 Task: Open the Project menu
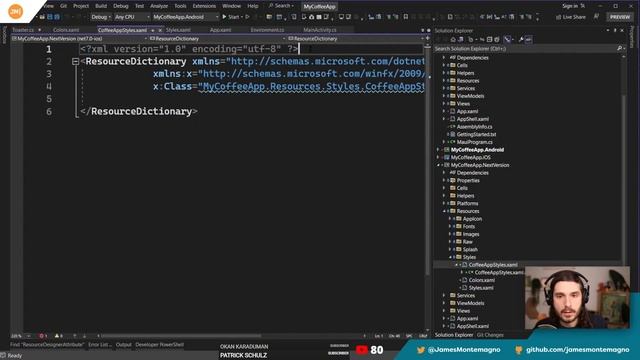click(x=81, y=6)
